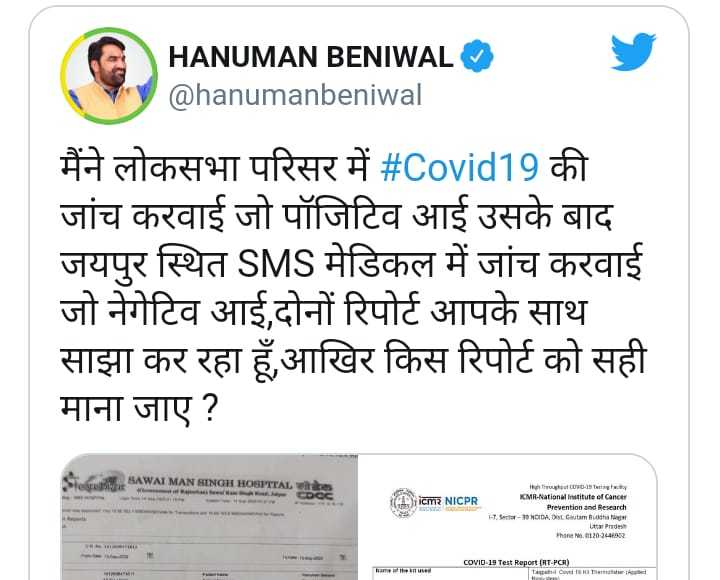Viewport: 720px width, 580px height.
Task: Click the word SMS in tweet text
Action: 276,265
